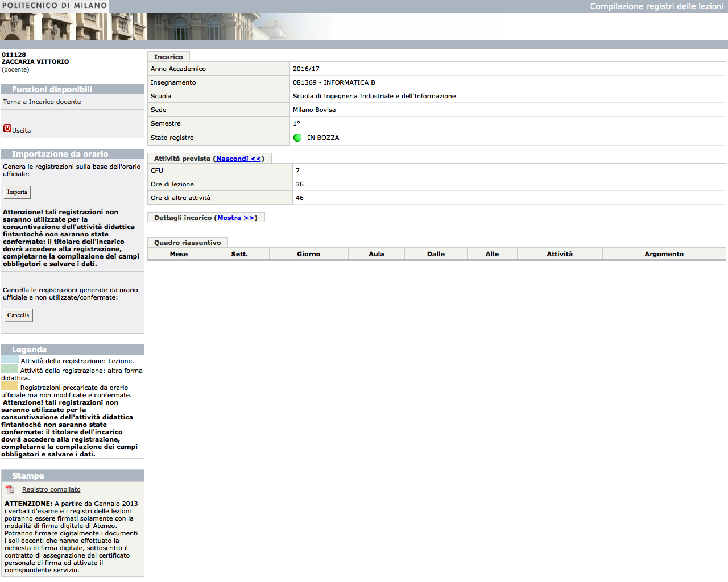The height and width of the screenshot is (582, 728).
Task: Open the Registro compilato link
Action: tap(51, 489)
